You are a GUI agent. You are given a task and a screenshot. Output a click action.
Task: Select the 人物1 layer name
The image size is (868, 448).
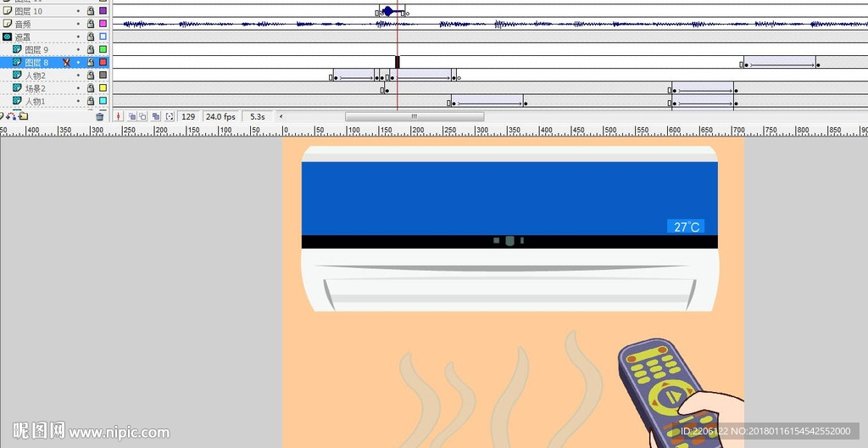36,102
